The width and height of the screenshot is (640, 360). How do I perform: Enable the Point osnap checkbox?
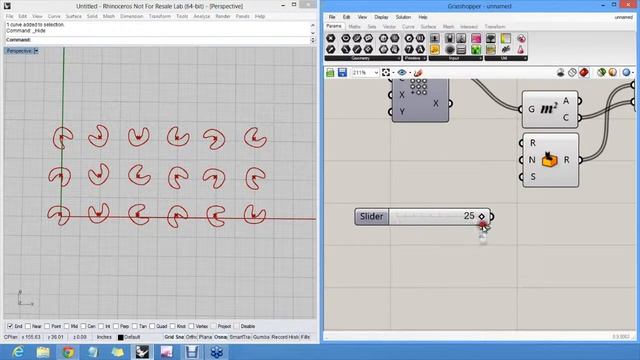[47, 326]
